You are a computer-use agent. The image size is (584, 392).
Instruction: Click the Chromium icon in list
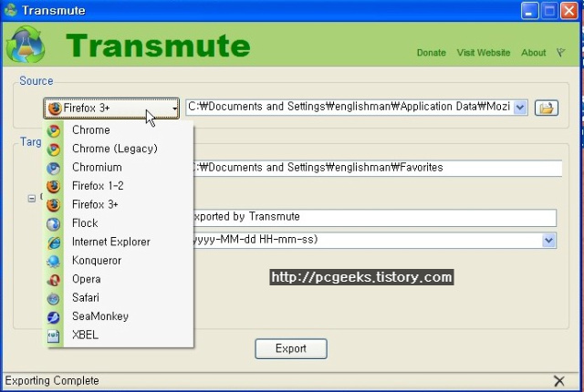click(x=54, y=168)
